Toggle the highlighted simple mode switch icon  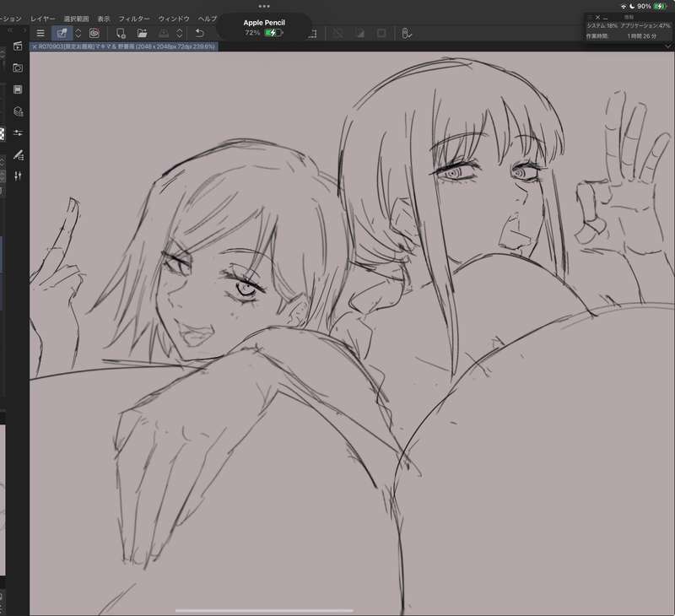[62, 33]
